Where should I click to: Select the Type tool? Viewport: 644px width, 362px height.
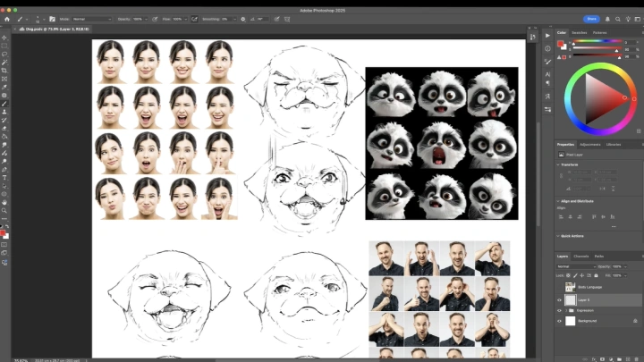coord(4,178)
